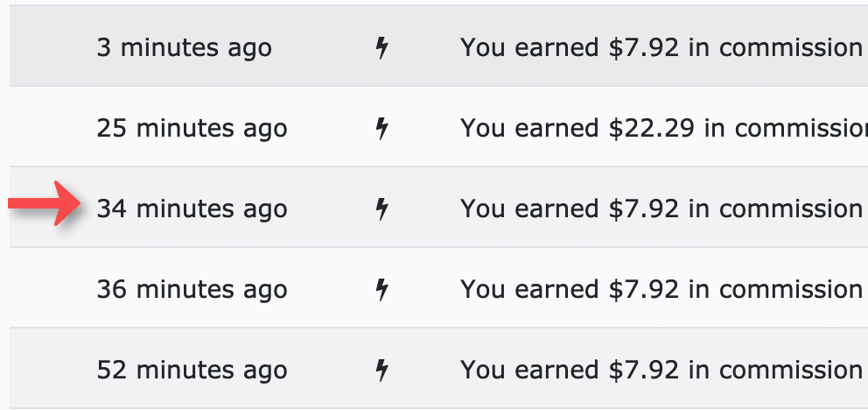Select the lightning bolt icon for 36 minutes ago
The image size is (868, 410).
[x=381, y=290]
